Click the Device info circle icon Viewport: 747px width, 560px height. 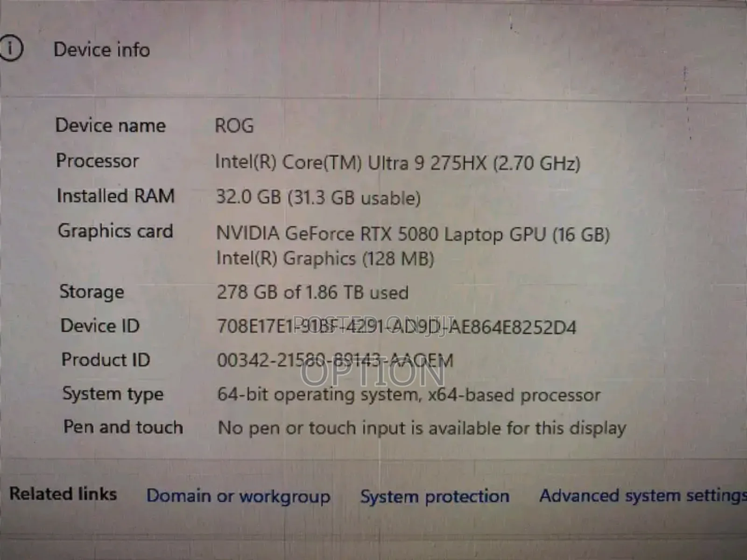tap(10, 49)
